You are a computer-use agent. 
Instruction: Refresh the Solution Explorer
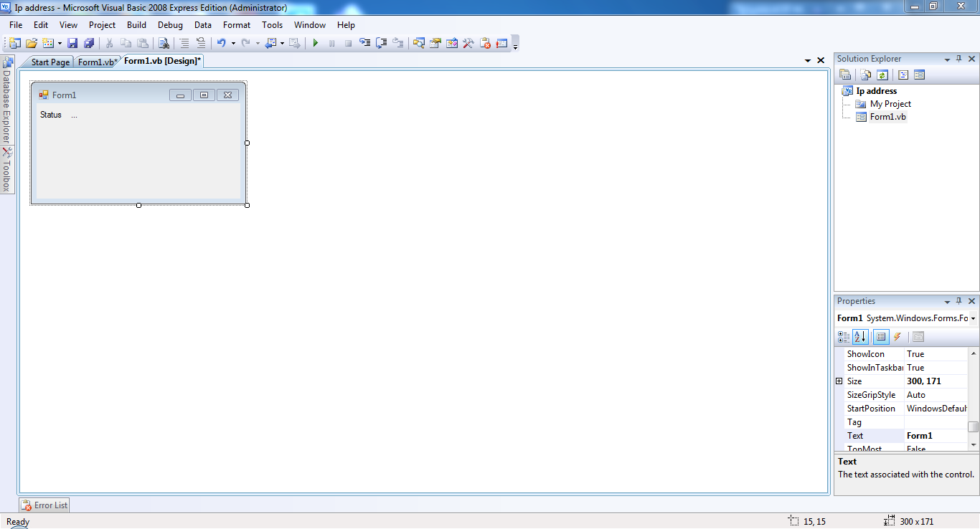[x=882, y=74]
